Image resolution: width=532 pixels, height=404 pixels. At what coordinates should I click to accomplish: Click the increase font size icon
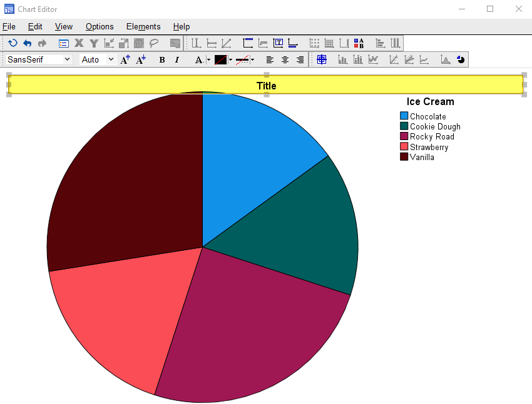(x=125, y=59)
